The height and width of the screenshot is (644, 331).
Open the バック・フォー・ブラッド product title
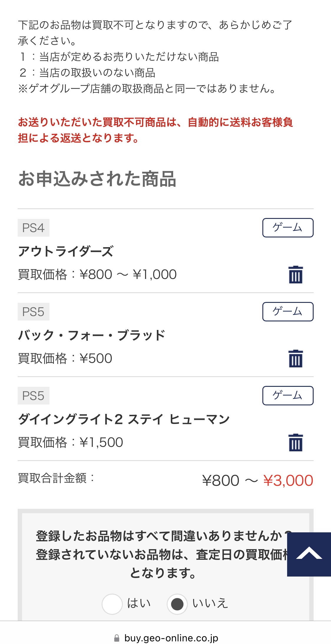92,336
